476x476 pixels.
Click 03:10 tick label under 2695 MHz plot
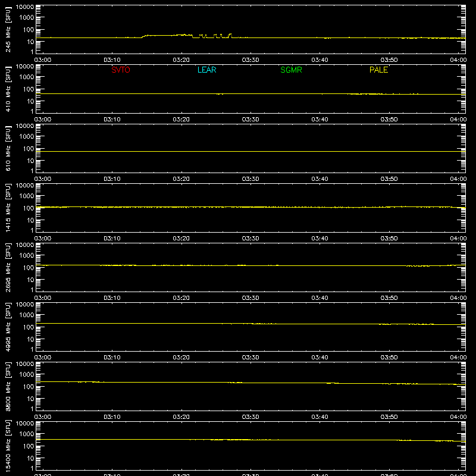112,298
